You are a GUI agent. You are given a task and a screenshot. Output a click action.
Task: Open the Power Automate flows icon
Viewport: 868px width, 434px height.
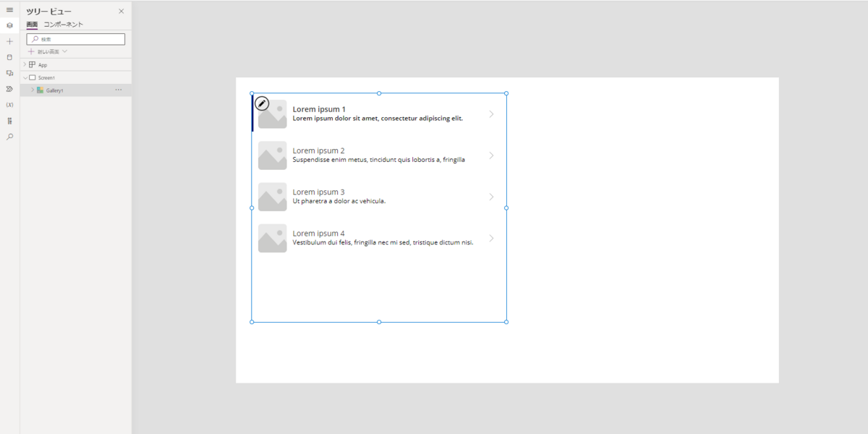pos(9,89)
